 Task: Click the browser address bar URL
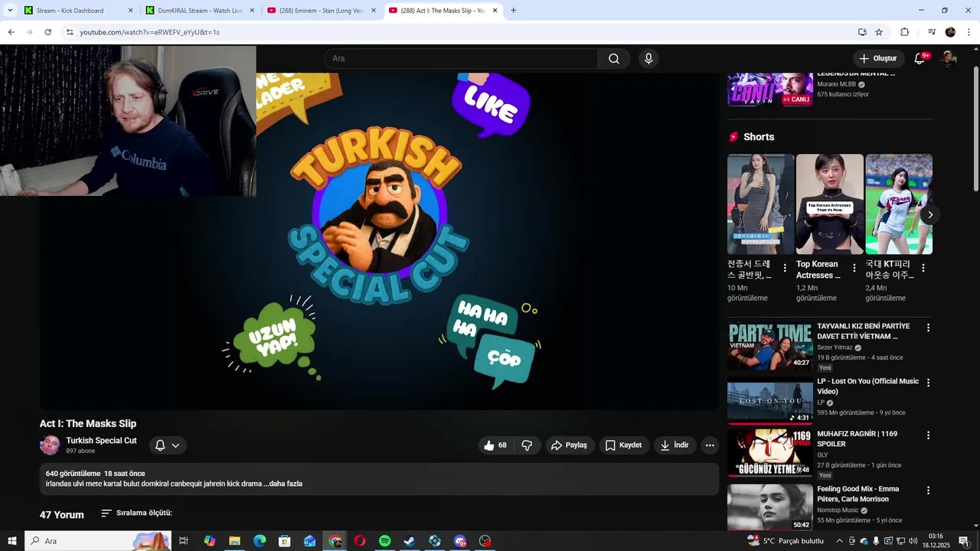149,32
